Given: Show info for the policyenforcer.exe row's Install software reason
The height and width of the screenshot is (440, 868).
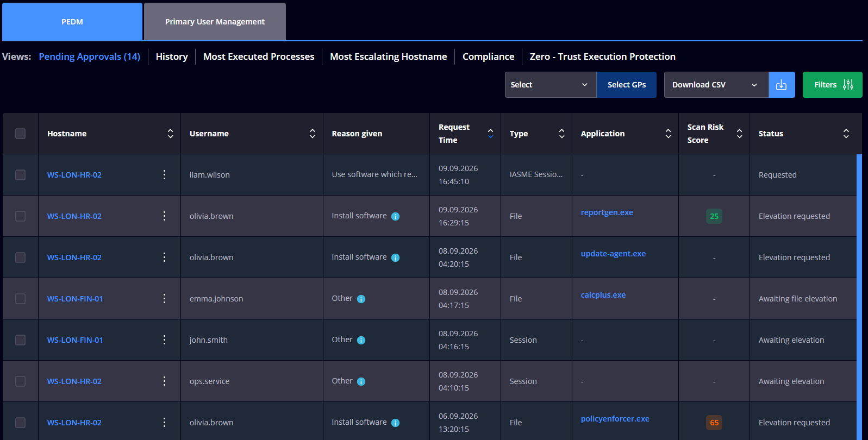Looking at the screenshot, I should pos(396,423).
